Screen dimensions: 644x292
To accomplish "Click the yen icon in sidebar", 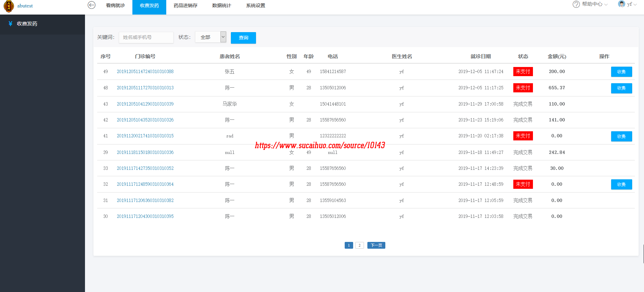I will point(10,24).
